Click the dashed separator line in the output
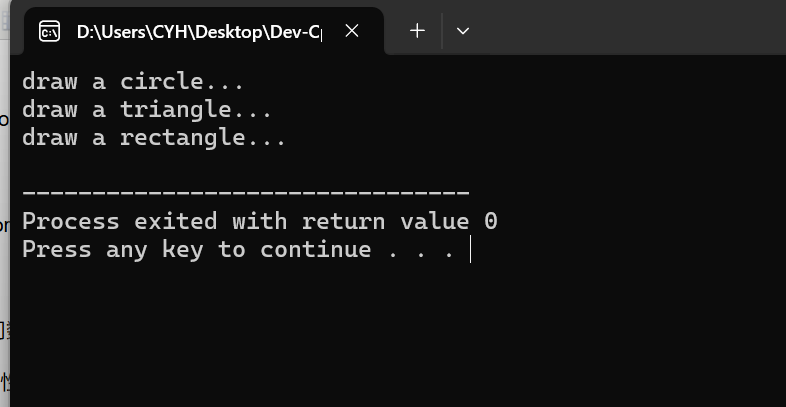Screen dimensions: 786x407 click(246, 192)
